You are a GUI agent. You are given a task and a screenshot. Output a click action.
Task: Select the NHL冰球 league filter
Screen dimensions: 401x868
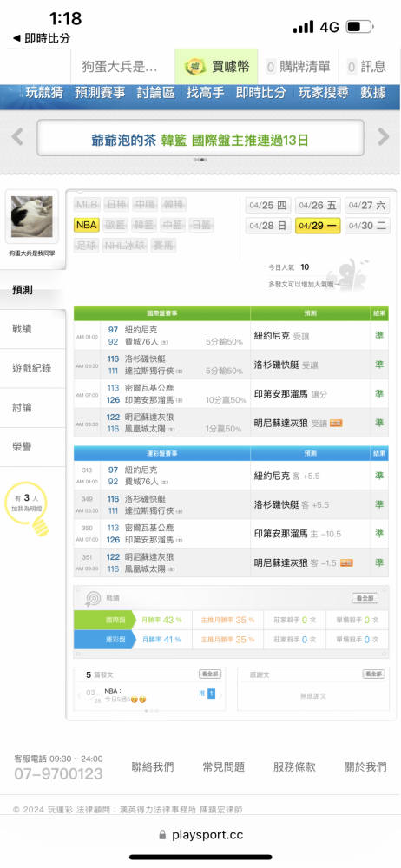[125, 246]
